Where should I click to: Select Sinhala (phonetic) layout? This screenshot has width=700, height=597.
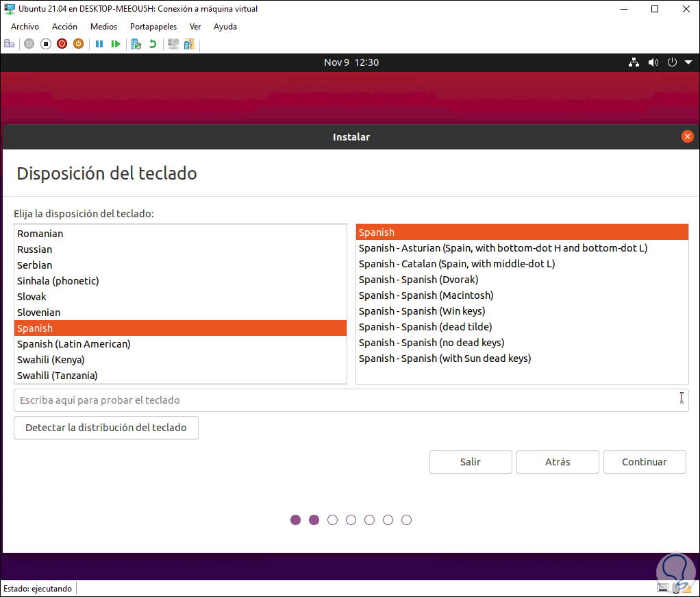tap(180, 280)
